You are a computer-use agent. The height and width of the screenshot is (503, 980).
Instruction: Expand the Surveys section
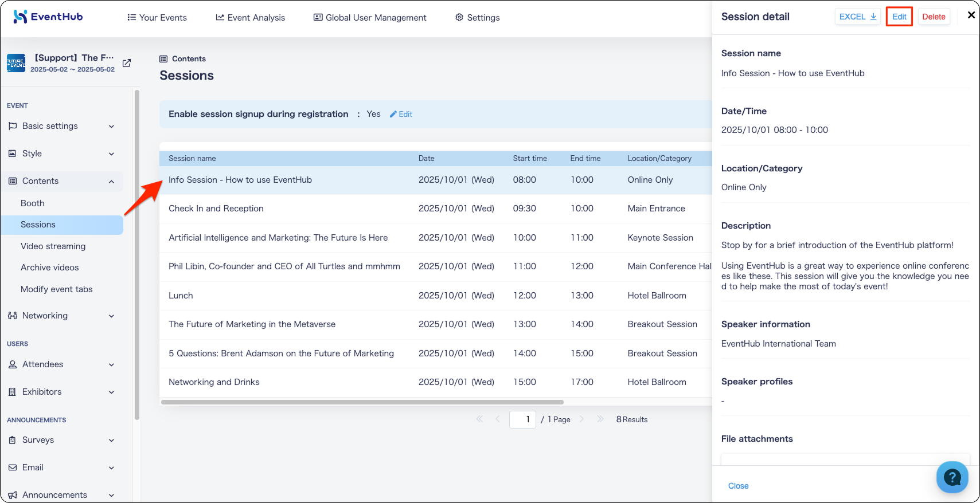pyautogui.click(x=62, y=440)
